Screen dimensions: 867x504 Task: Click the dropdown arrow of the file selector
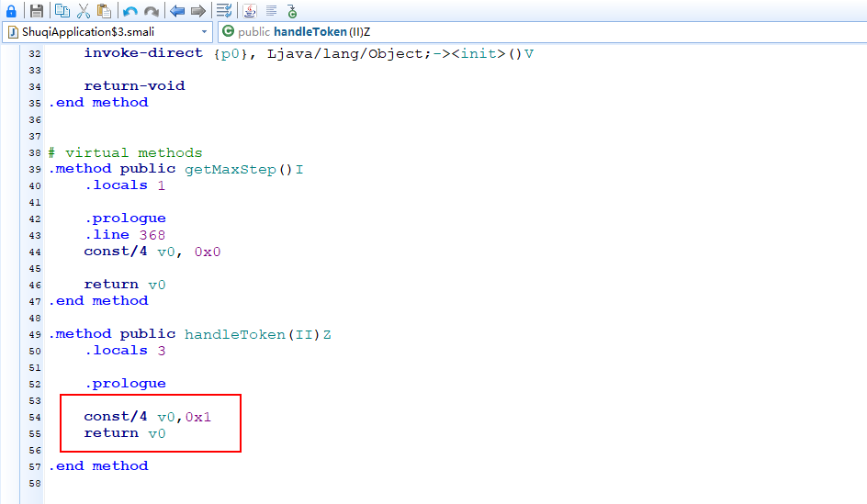pos(204,32)
